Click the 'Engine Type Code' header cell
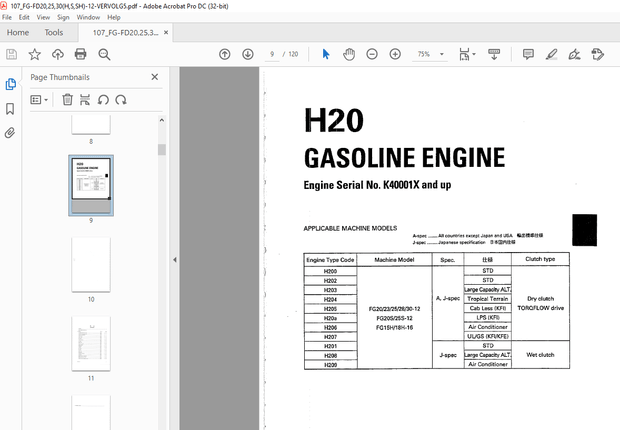The image size is (620, 430). point(330,260)
